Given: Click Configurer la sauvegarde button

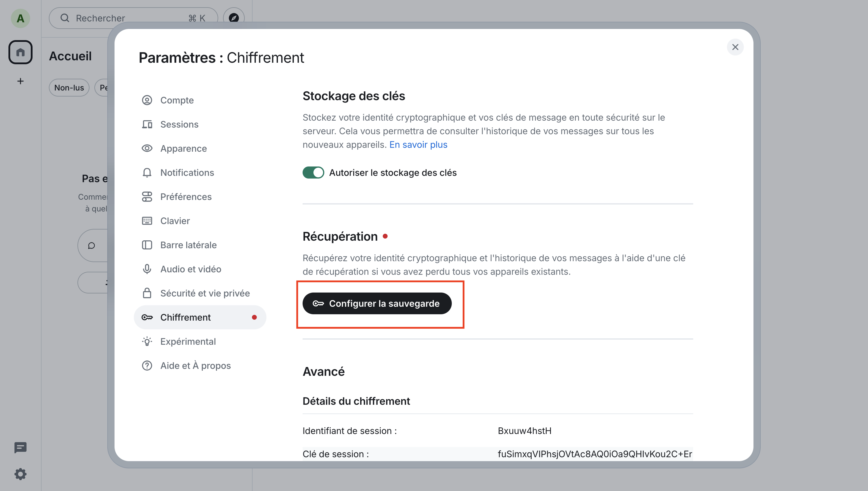Looking at the screenshot, I should coord(377,303).
